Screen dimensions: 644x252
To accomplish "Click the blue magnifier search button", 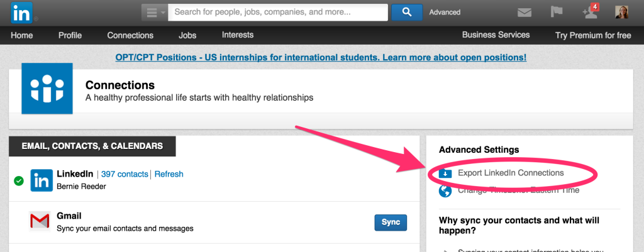I will 407,12.
